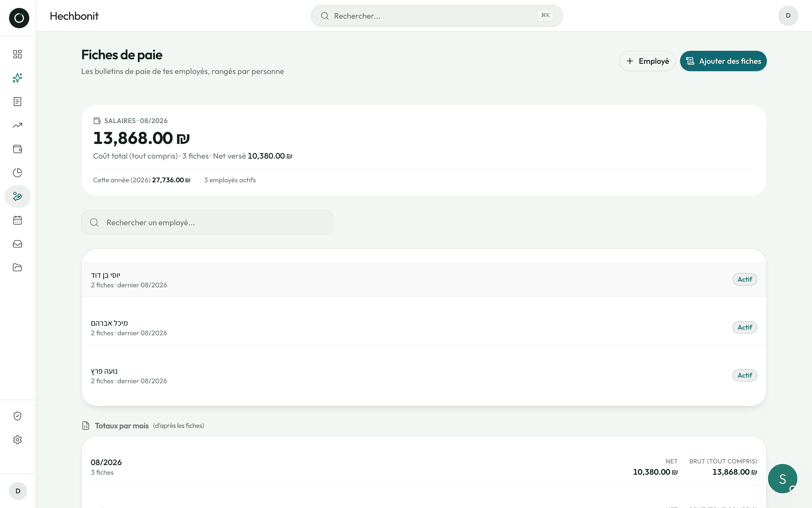
Task: Open the shield check icon in sidebar
Action: click(x=17, y=416)
